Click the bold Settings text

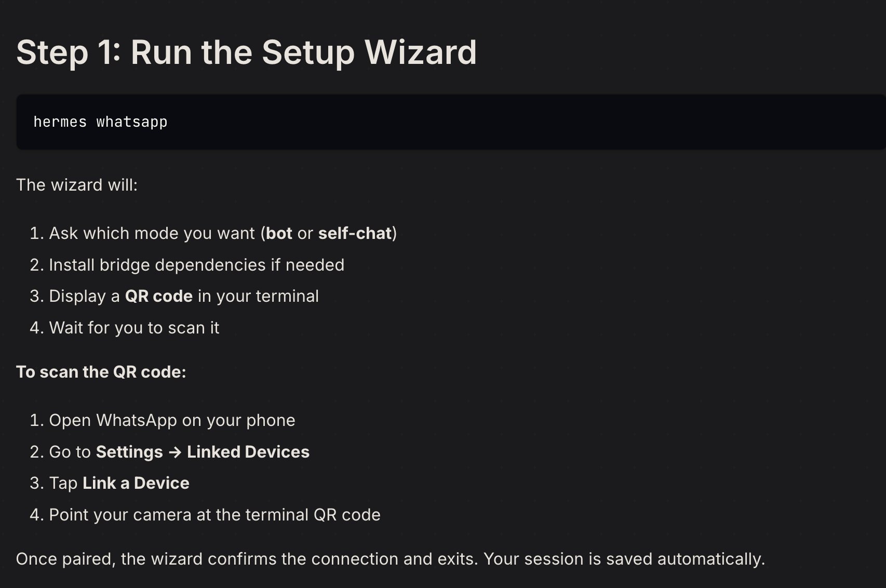coord(129,452)
